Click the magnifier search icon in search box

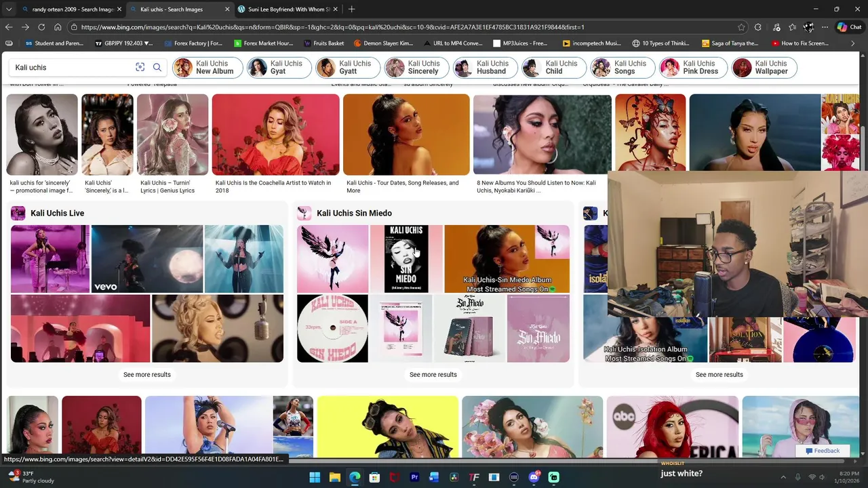click(157, 67)
